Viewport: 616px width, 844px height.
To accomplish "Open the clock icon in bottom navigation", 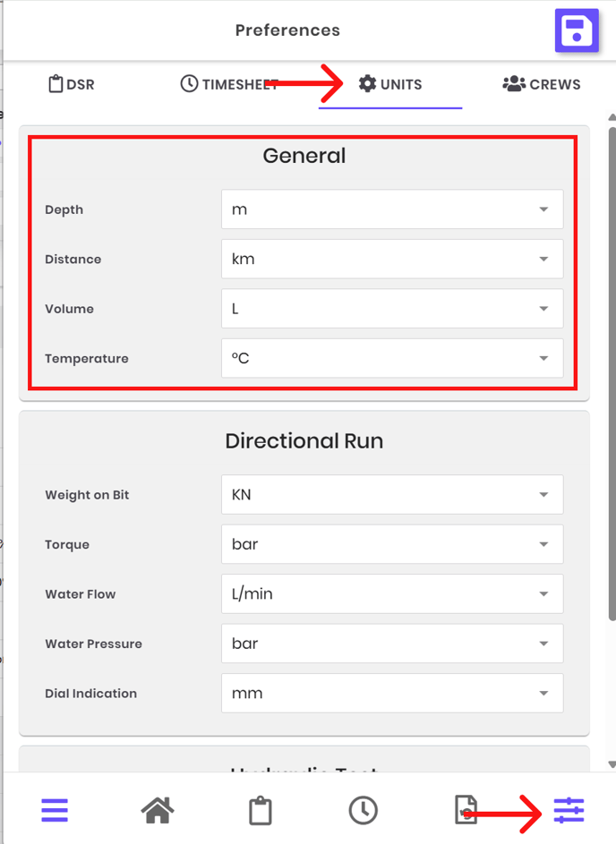I will point(363,810).
